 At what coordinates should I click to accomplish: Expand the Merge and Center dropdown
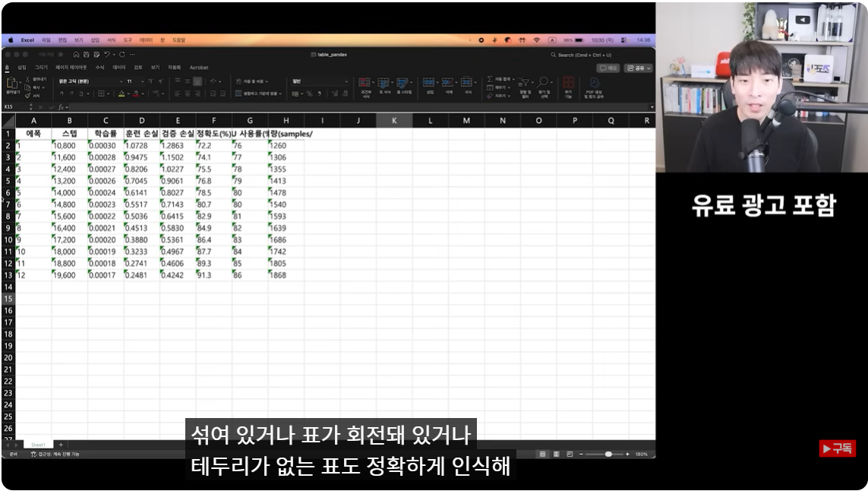(x=281, y=93)
